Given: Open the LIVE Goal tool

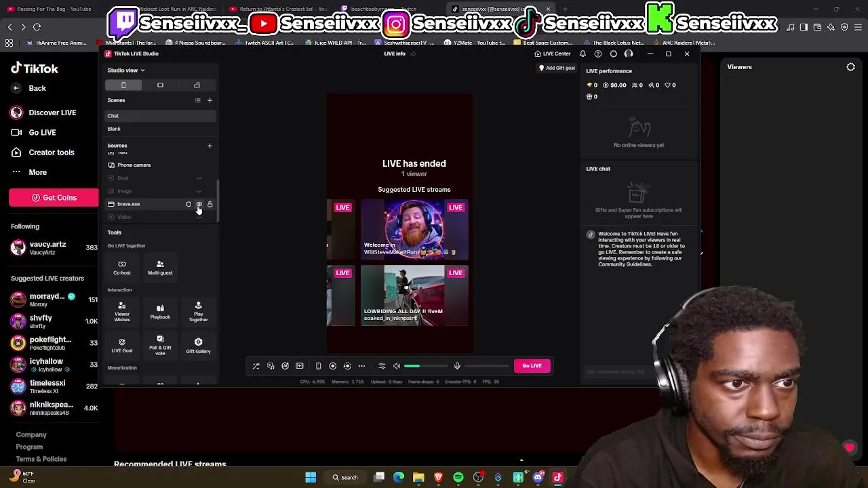Looking at the screenshot, I should (122, 346).
